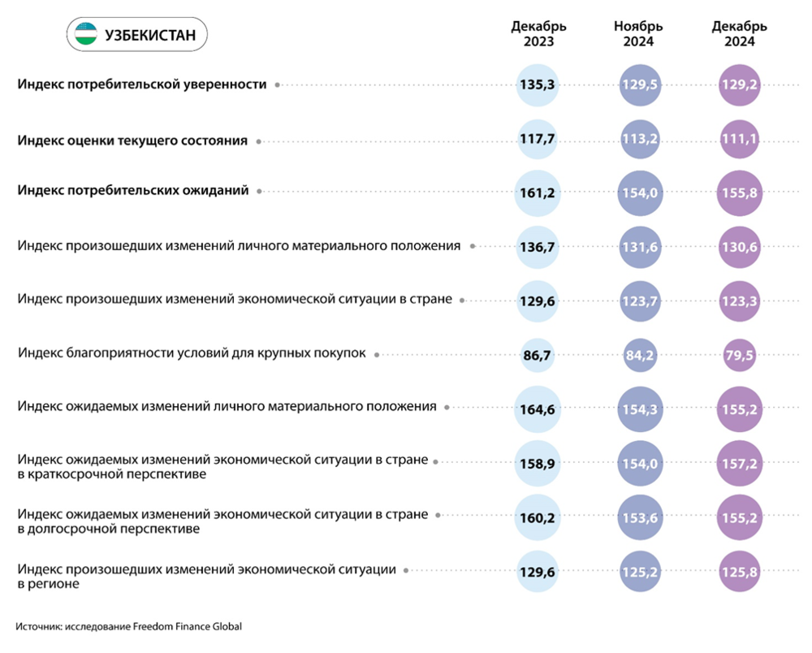Click the 113,2 blue-gray circle

[638, 139]
